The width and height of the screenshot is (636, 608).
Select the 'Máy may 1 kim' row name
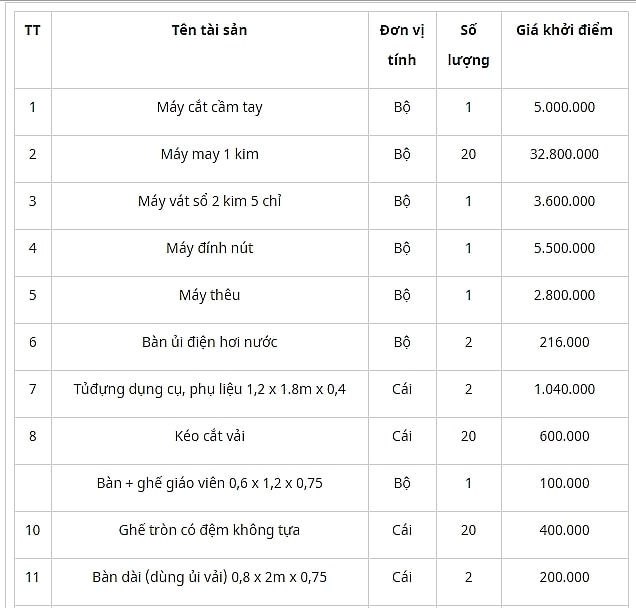tap(210, 155)
